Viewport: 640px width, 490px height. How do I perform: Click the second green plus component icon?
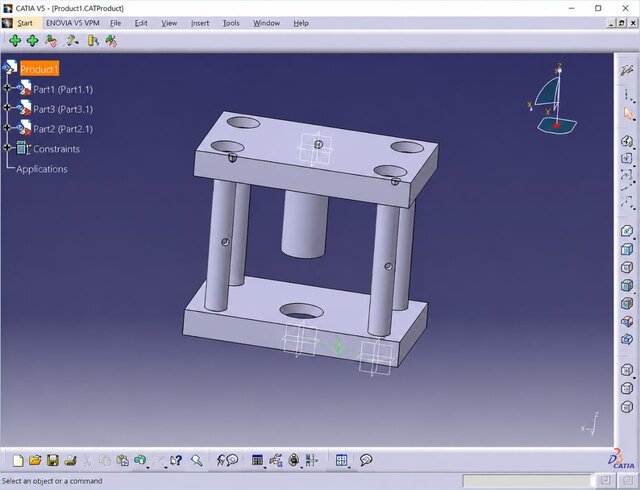click(x=33, y=40)
